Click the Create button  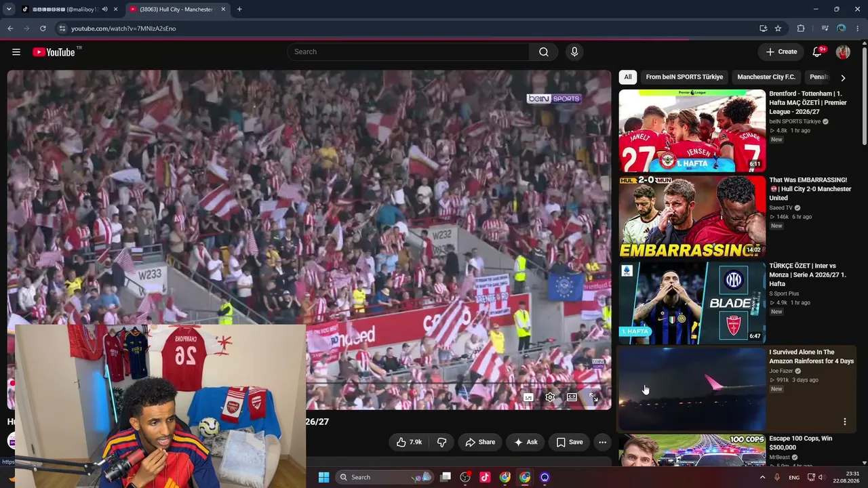(781, 52)
